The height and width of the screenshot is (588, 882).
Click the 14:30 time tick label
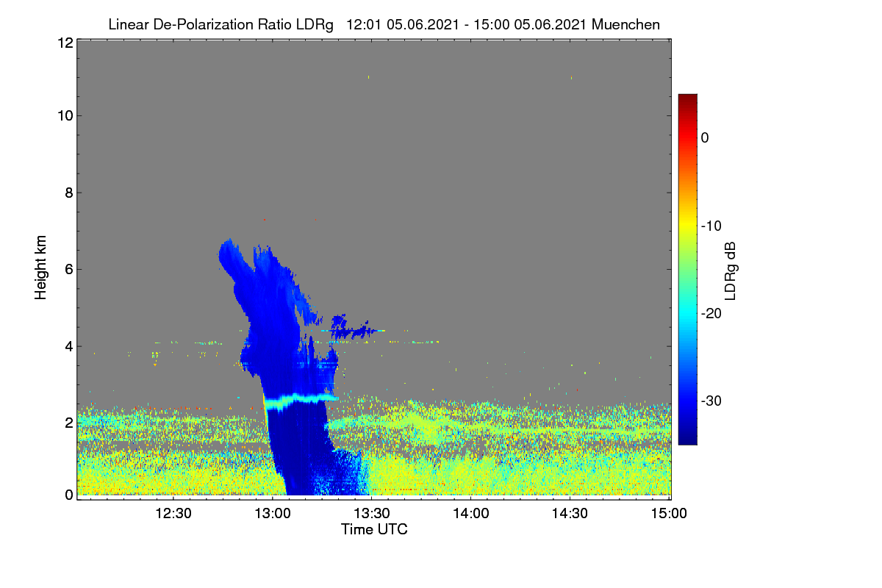[x=570, y=514]
